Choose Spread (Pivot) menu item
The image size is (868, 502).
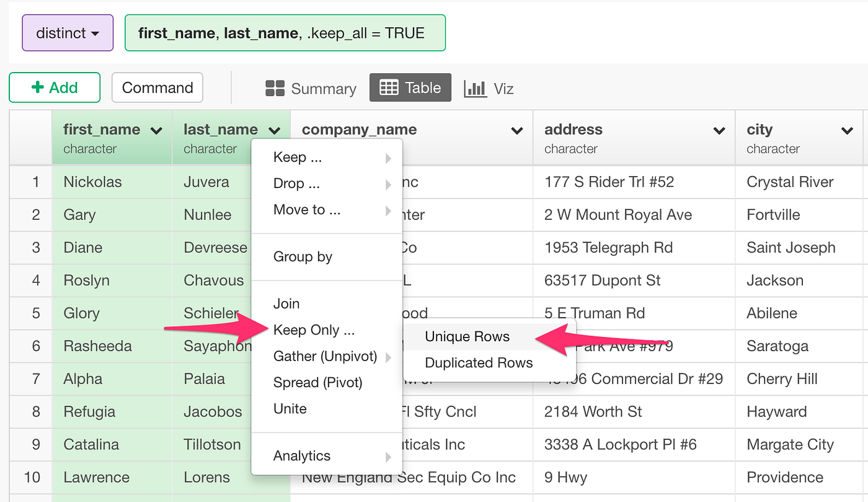pos(327,383)
